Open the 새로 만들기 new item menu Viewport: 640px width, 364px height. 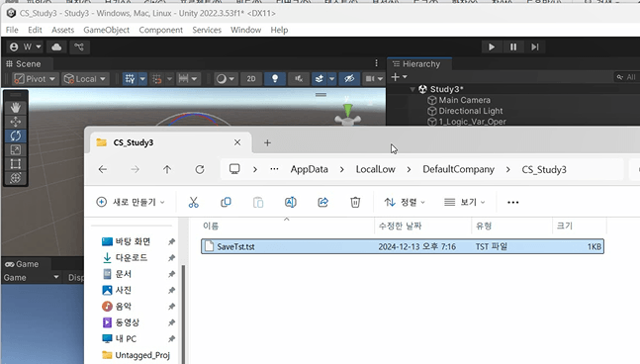click(x=131, y=202)
